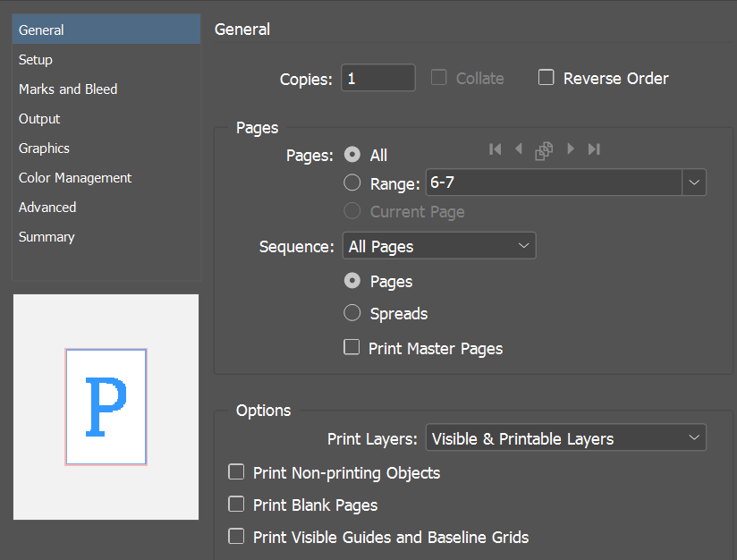Expand the Print Layers dropdown
Screen dimensions: 737x560
565,438
